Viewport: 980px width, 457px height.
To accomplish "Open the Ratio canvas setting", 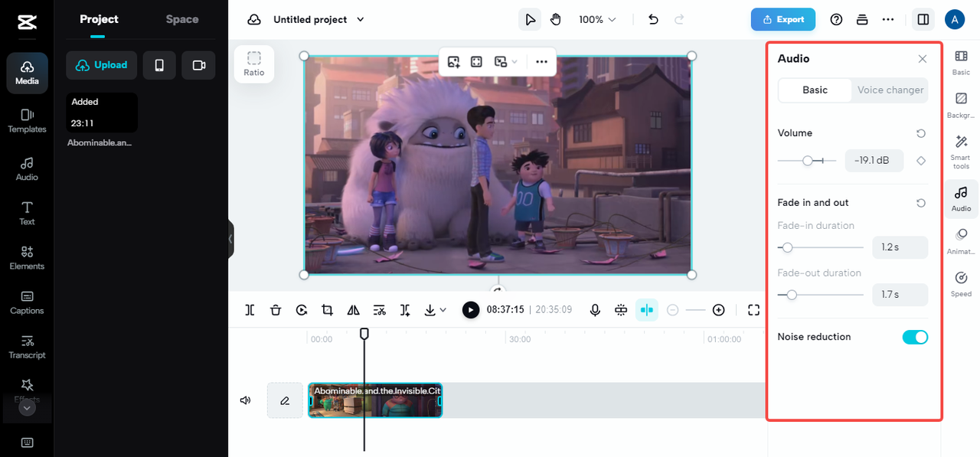I will coord(254,64).
